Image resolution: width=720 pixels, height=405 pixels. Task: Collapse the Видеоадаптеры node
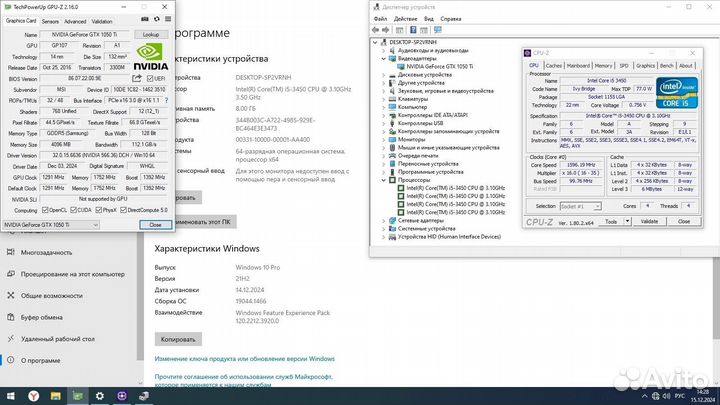(x=383, y=59)
